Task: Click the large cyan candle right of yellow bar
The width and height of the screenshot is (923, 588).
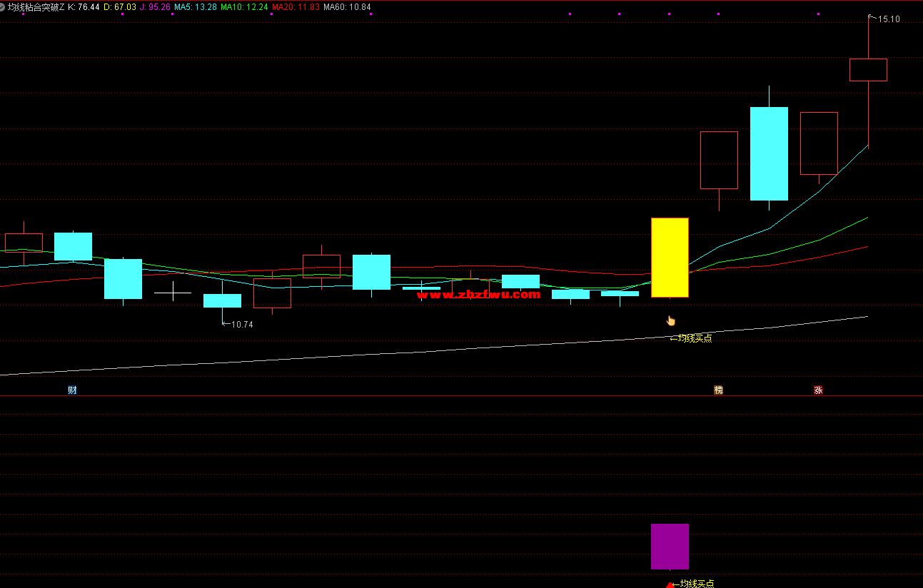Action: pyautogui.click(x=769, y=153)
